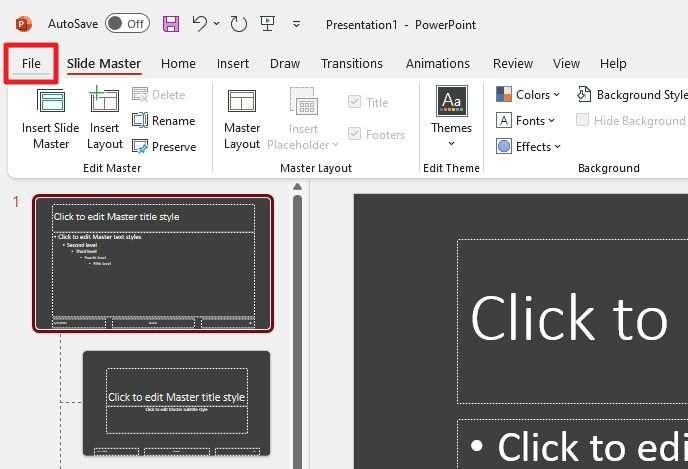Image resolution: width=688 pixels, height=469 pixels.
Task: Go to the Transitions tab
Action: coord(351,64)
